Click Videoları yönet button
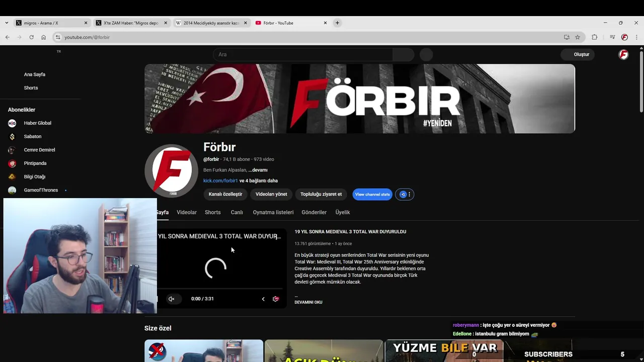Image resolution: width=644 pixels, height=362 pixels. 271,194
